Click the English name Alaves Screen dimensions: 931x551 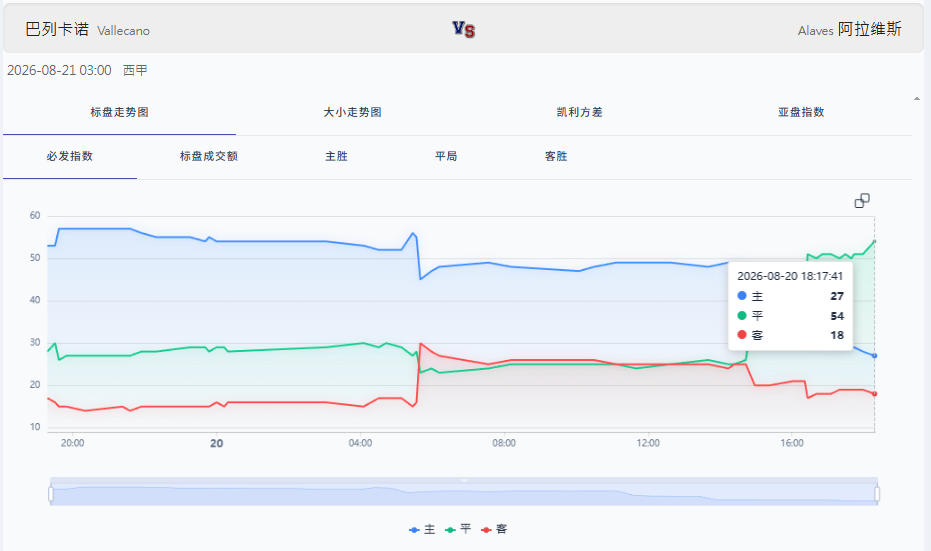tap(816, 31)
